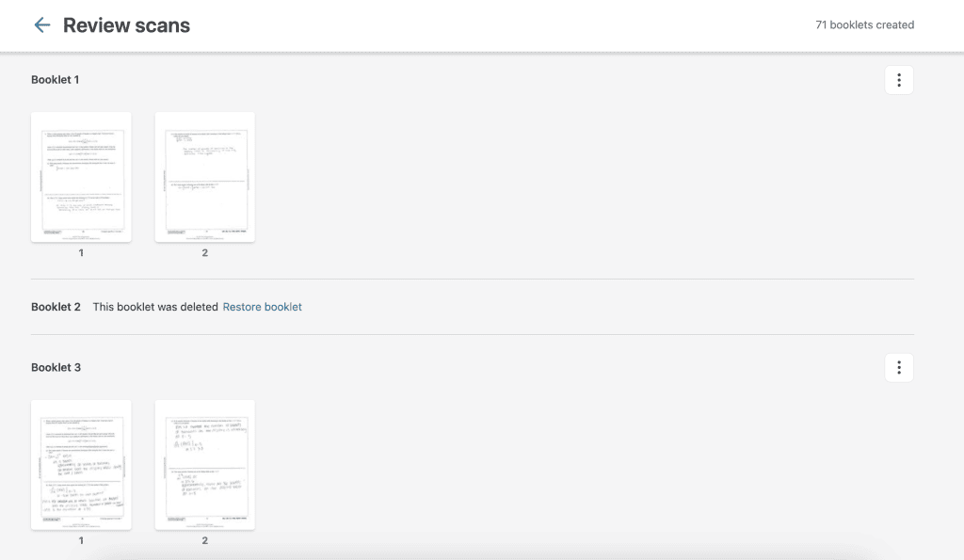964x560 pixels.
Task: Click the divider line above Booklet 3
Action: click(x=472, y=334)
